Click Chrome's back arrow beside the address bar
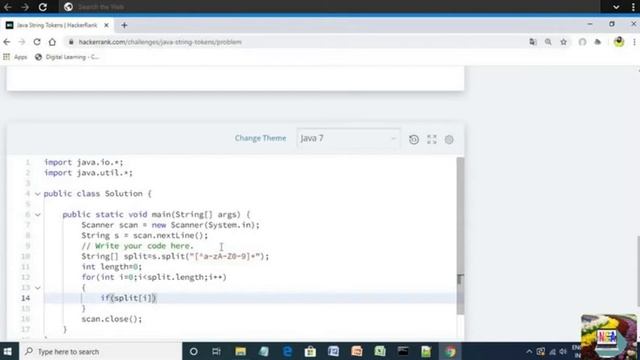Screen dimensions: 640x360 (x=7, y=42)
